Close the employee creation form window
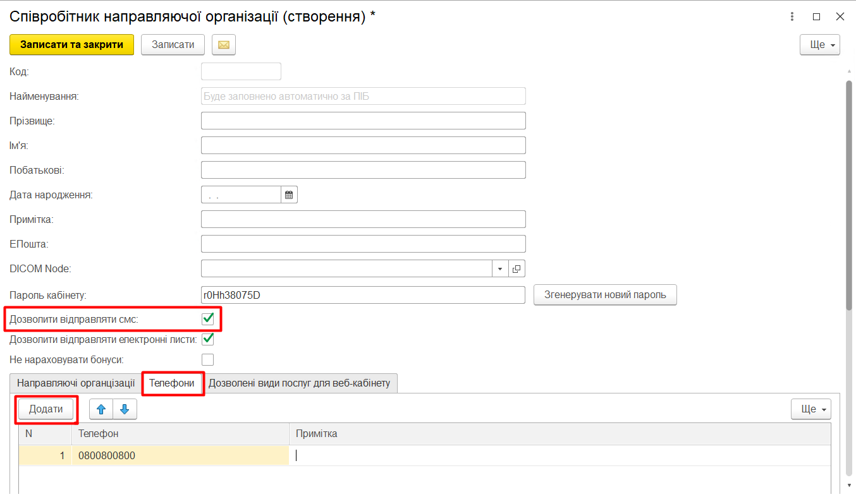The image size is (856, 504). (x=840, y=17)
